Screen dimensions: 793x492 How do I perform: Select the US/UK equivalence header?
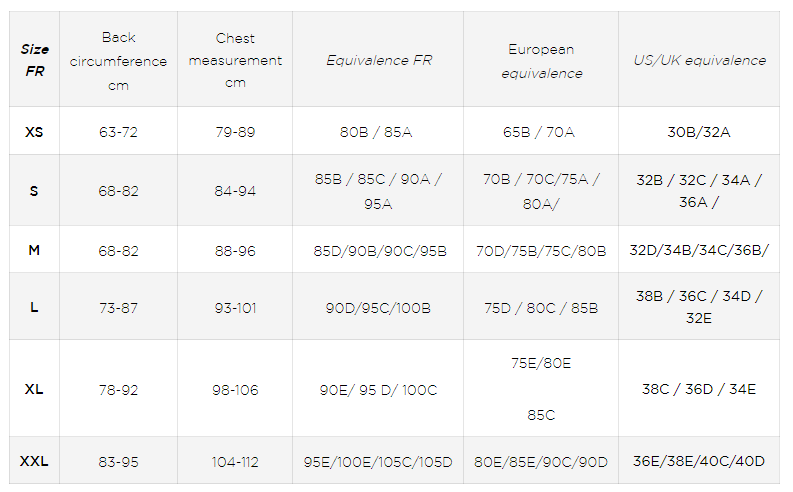(699, 60)
